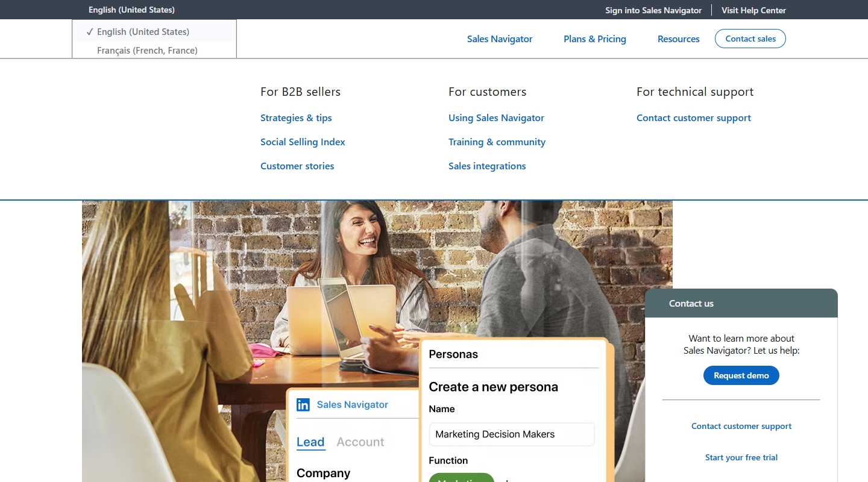Click the persona Name input field
This screenshot has height=482, width=868.
512,434
